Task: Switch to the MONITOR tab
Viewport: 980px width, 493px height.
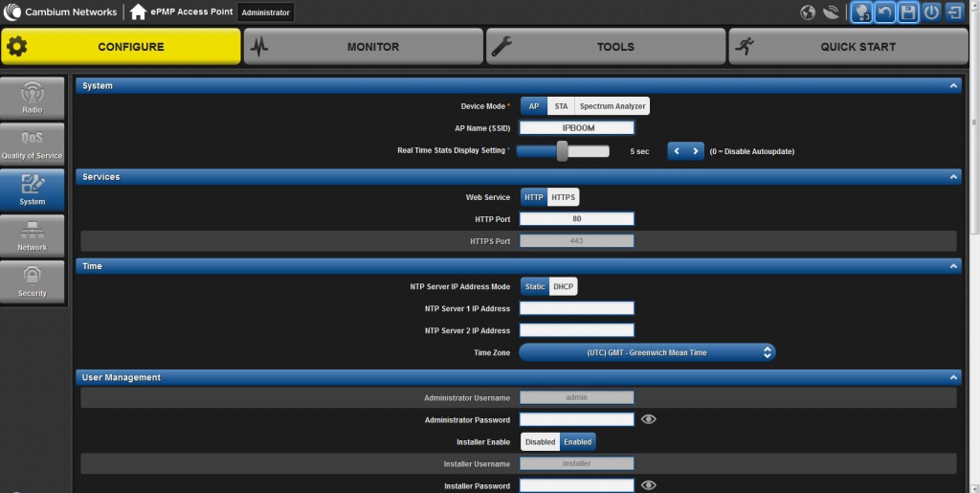Action: pyautogui.click(x=364, y=46)
